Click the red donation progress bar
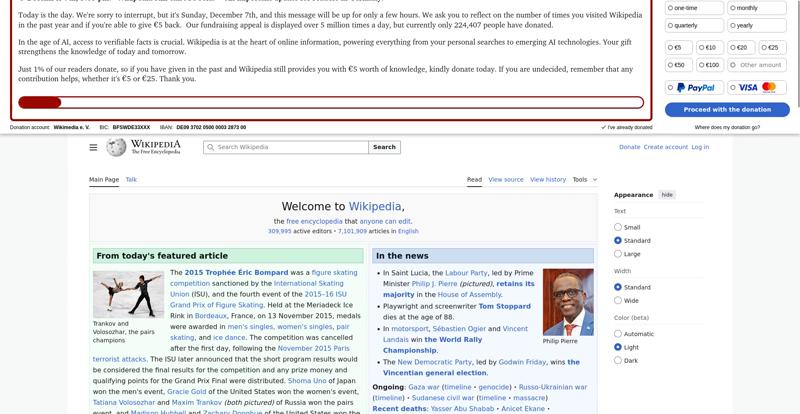The image size is (800, 414). [40, 103]
